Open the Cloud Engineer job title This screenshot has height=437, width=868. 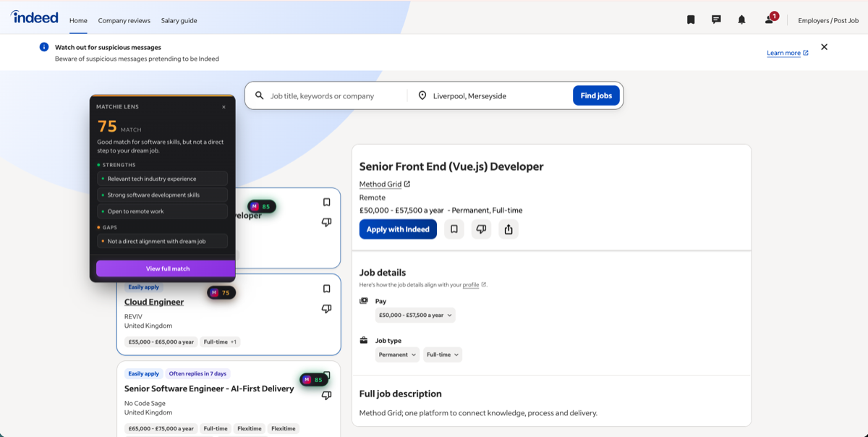154,302
